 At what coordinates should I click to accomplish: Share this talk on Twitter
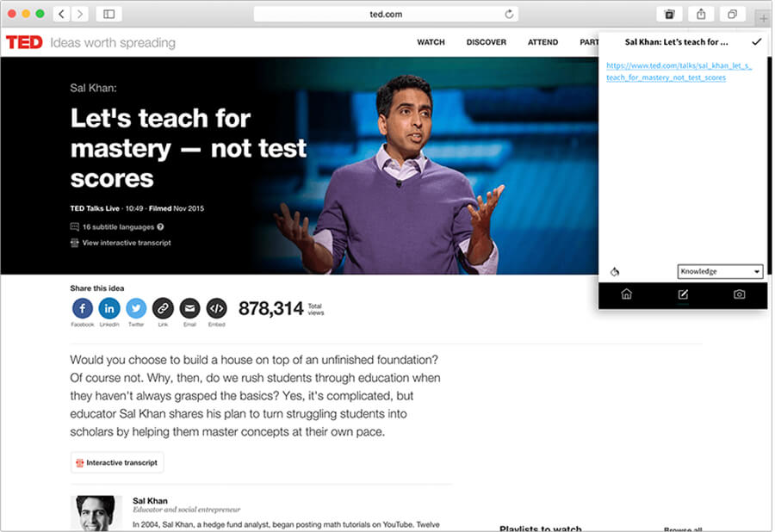(136, 308)
